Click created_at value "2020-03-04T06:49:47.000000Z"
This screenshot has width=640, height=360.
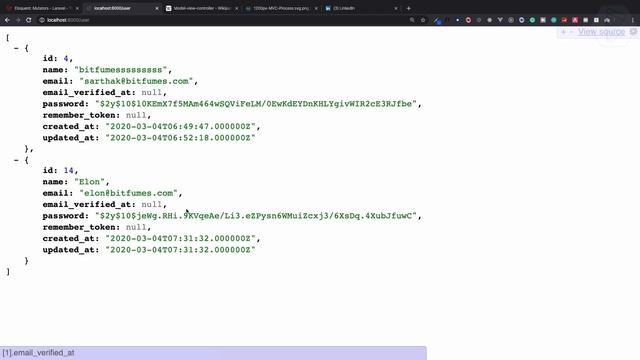coord(180,127)
